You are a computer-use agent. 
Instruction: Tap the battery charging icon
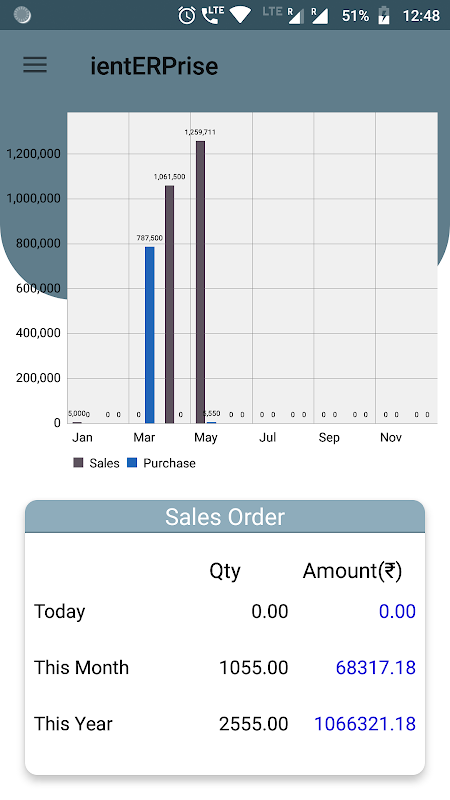pos(384,15)
